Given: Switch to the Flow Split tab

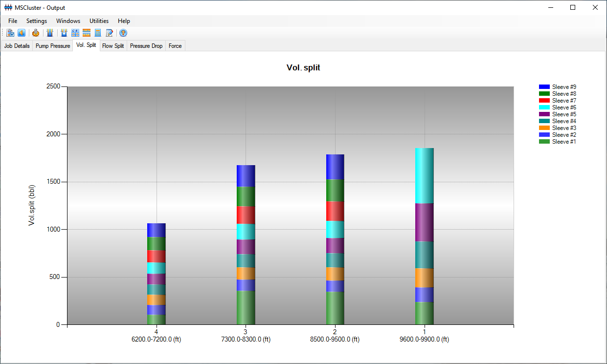Looking at the screenshot, I should (x=113, y=46).
